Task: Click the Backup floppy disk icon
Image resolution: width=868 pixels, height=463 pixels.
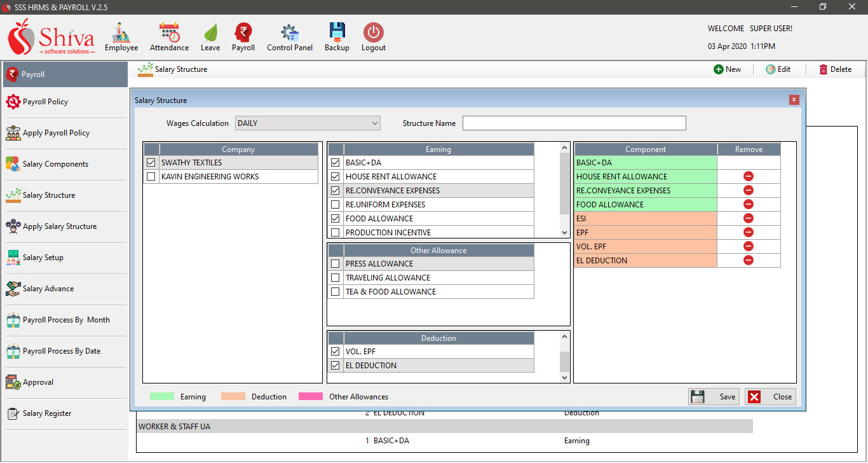Action: click(337, 33)
